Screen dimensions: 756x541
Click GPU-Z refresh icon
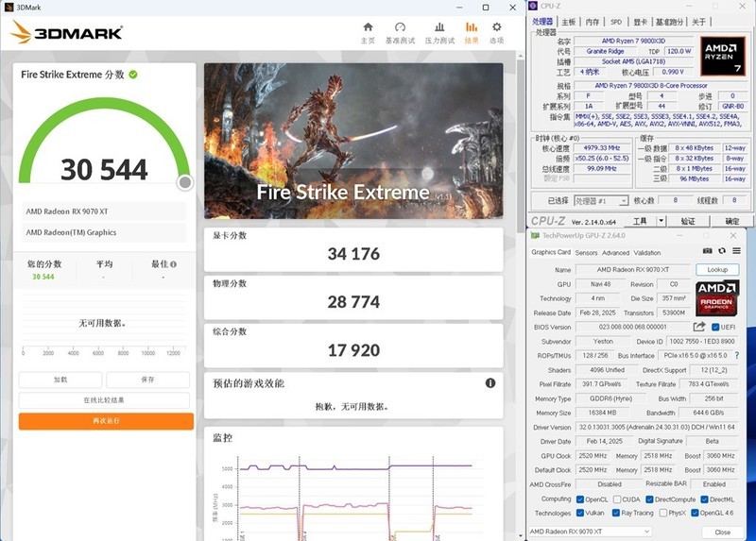pos(722,250)
